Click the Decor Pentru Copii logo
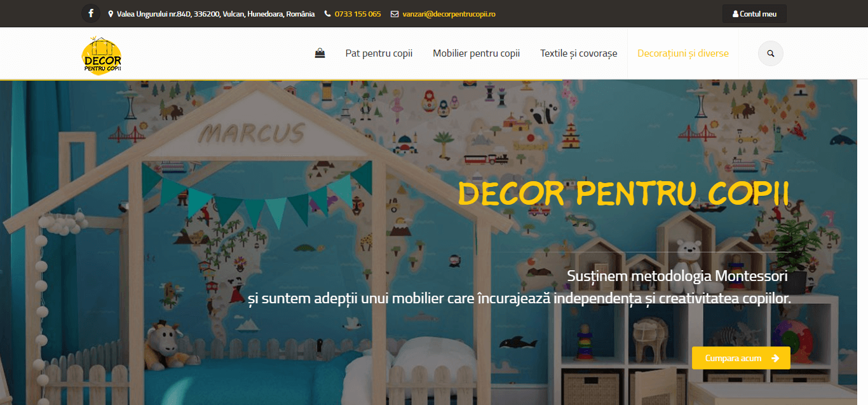Screen dimensions: 868x405 [x=102, y=56]
